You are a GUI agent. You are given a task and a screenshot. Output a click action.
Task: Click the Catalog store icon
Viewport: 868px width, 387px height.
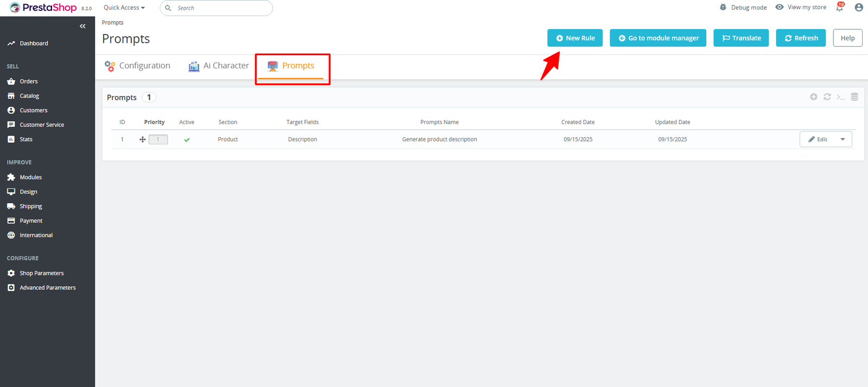click(x=11, y=96)
